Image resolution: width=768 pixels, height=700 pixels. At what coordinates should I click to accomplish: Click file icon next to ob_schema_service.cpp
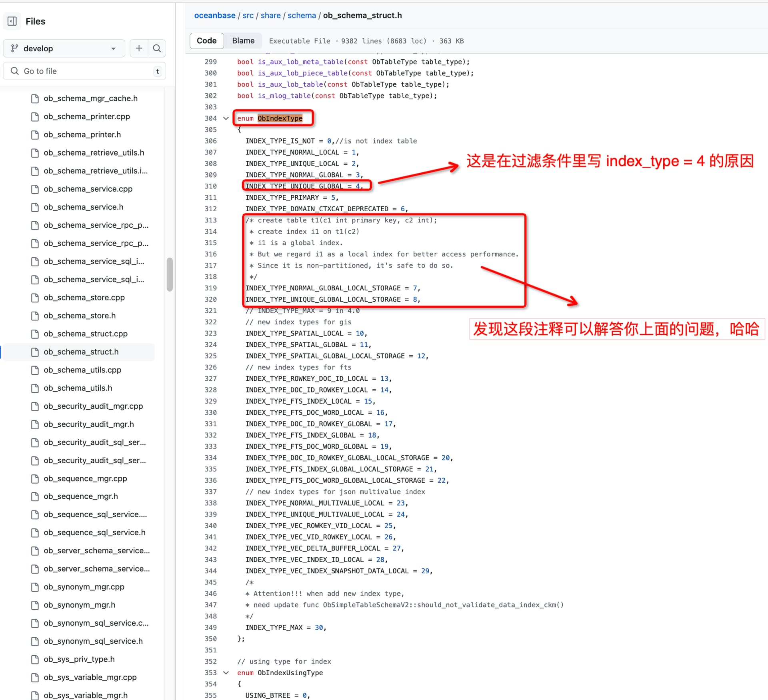pyautogui.click(x=35, y=189)
